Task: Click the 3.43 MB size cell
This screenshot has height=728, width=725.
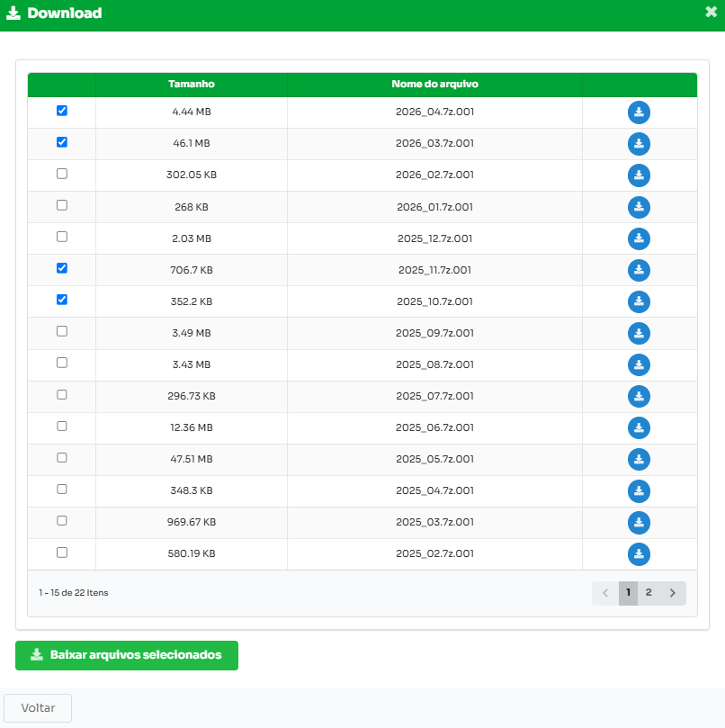Action: pyautogui.click(x=192, y=365)
